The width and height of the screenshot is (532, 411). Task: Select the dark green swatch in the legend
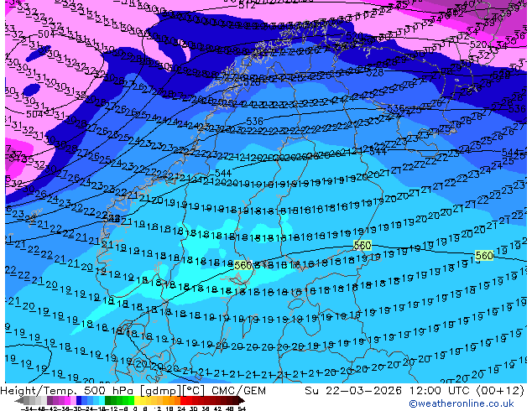(x=108, y=400)
